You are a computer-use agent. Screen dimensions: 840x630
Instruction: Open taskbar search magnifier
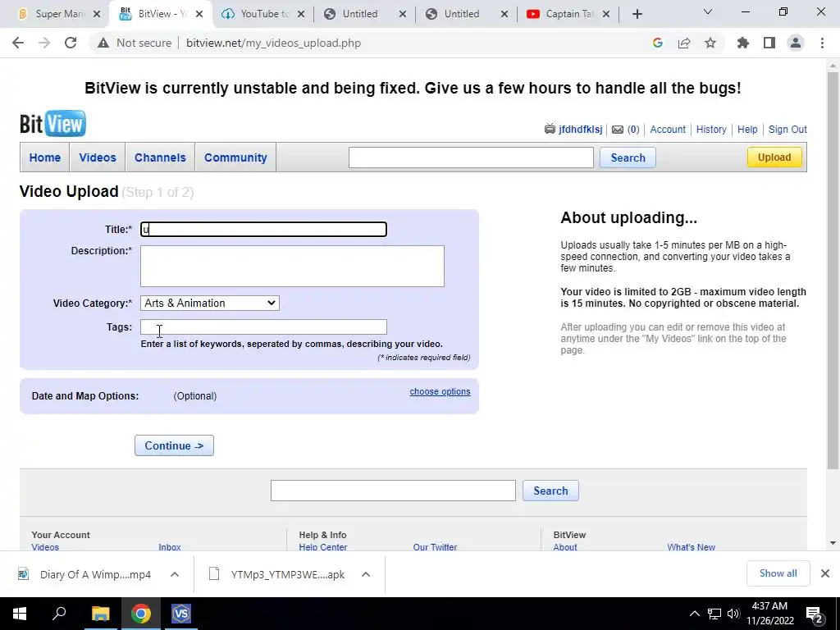click(59, 614)
